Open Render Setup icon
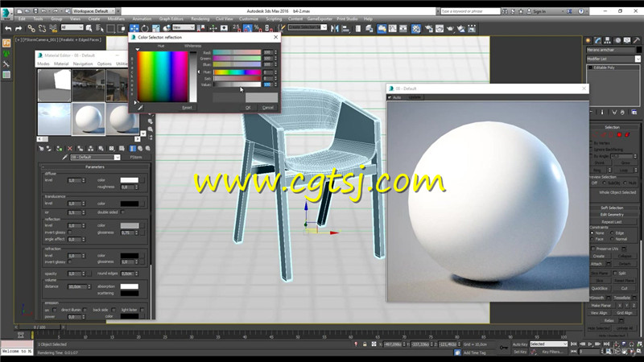 tap(429, 28)
